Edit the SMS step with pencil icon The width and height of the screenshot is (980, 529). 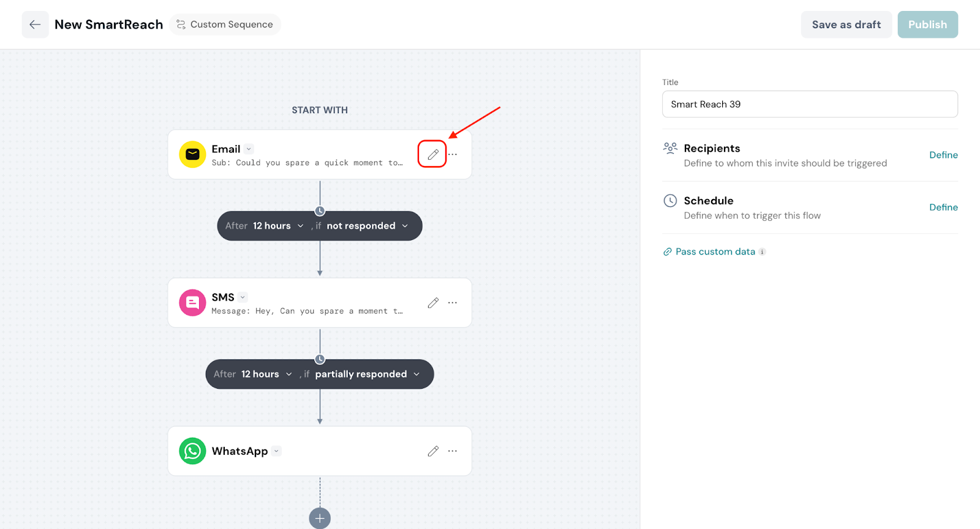433,302
